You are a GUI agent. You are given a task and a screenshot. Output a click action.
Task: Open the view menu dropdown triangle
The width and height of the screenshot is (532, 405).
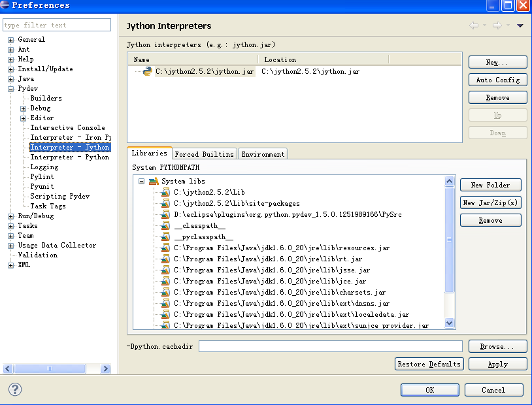pyautogui.click(x=520, y=25)
